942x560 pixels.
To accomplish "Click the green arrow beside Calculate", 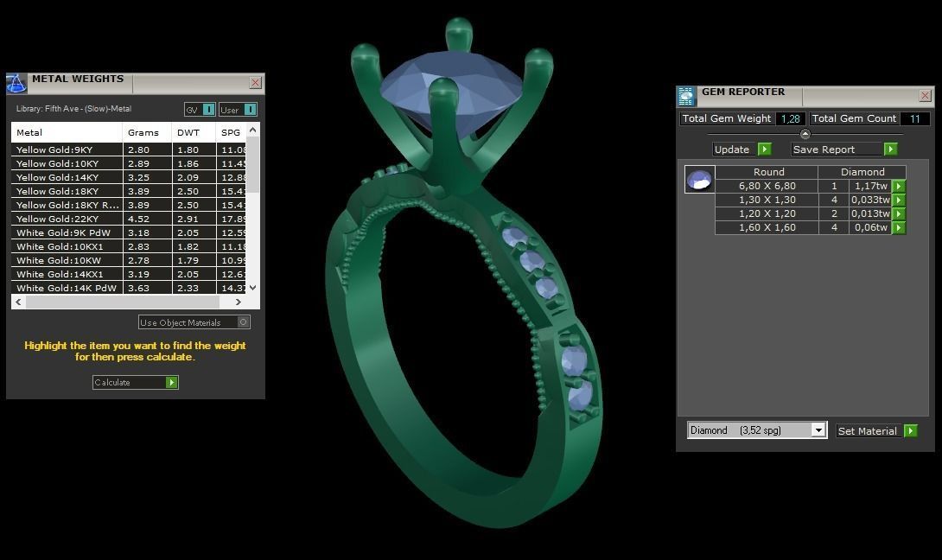I will point(172,382).
